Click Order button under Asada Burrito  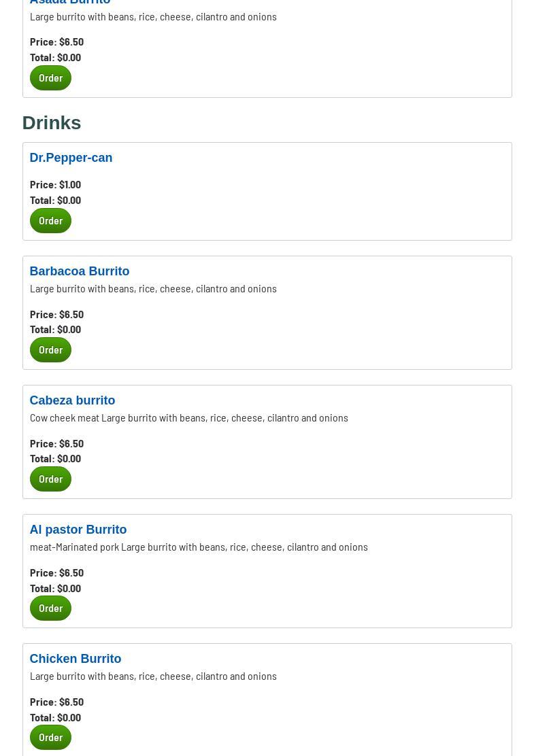[50, 78]
